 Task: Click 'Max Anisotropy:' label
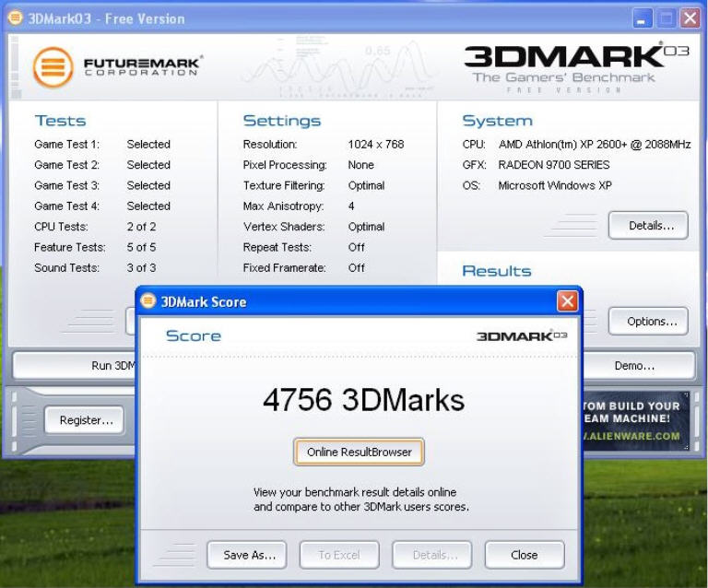[284, 206]
